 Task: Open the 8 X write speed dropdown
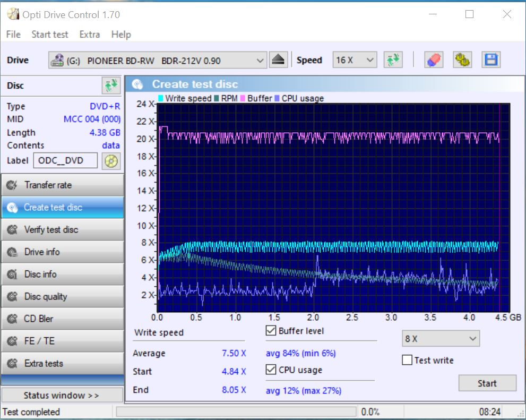[x=441, y=339]
